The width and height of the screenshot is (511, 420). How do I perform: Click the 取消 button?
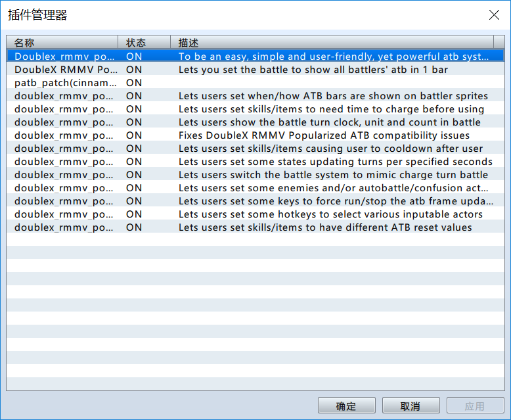411,406
